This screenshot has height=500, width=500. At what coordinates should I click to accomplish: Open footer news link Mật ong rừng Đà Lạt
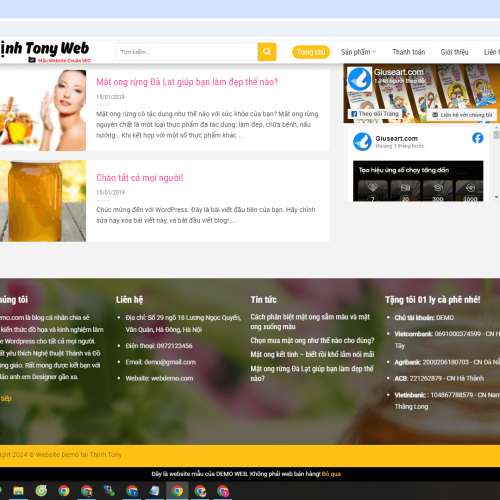(312, 373)
